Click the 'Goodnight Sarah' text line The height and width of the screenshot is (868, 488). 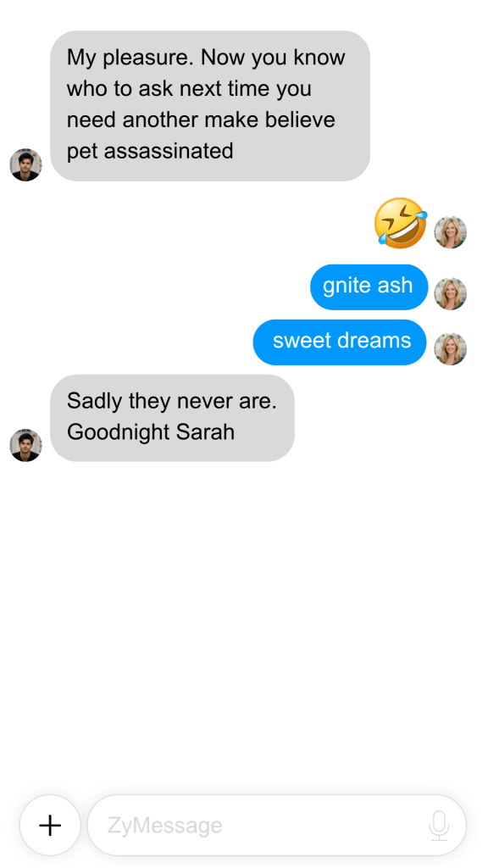(x=151, y=432)
